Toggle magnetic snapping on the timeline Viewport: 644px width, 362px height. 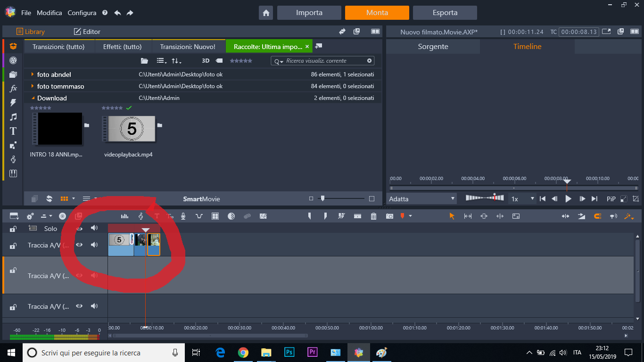598,216
